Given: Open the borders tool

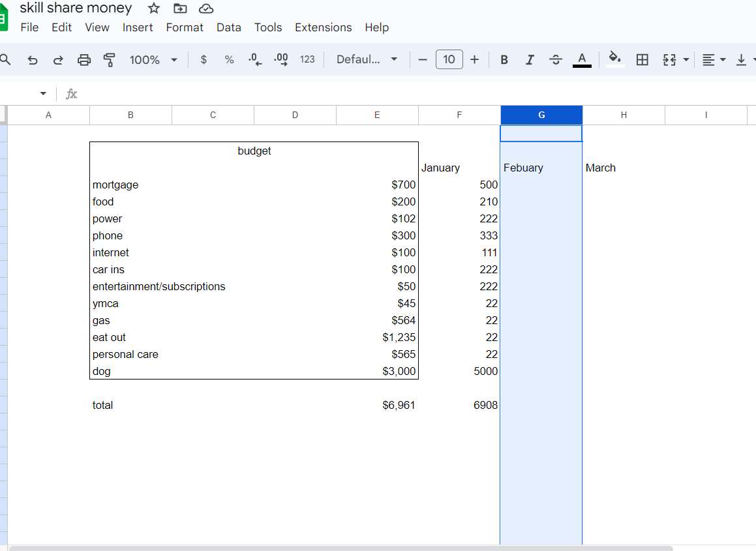Looking at the screenshot, I should click(643, 59).
